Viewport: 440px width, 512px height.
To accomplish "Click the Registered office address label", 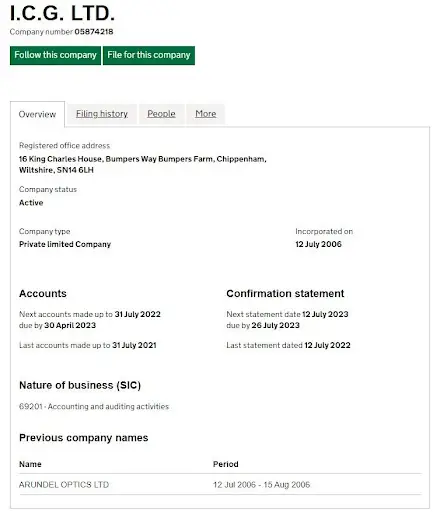I will click(x=64, y=146).
